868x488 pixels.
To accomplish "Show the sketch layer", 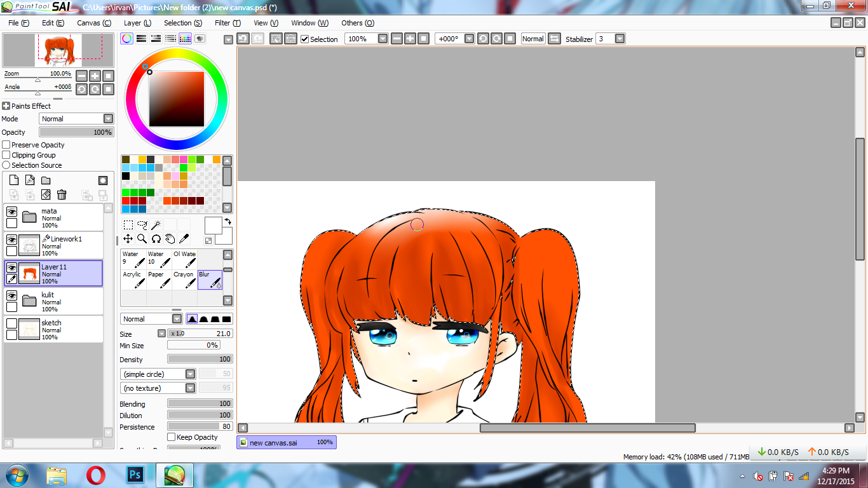I will 11,323.
